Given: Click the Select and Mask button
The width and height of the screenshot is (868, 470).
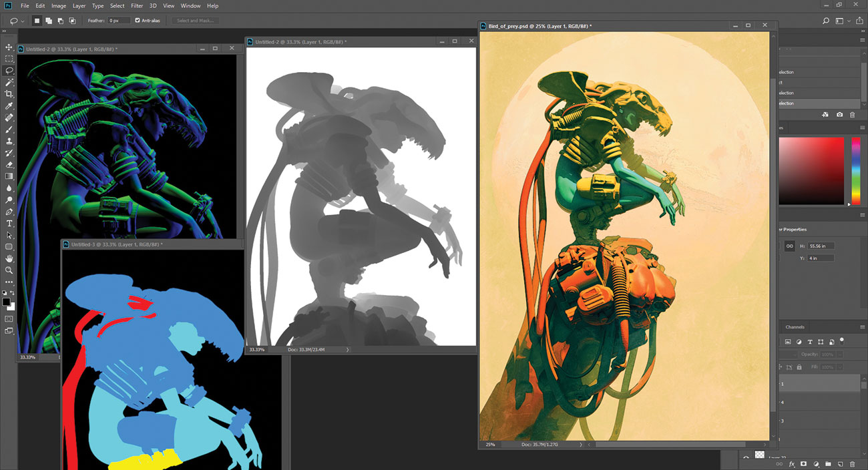Looking at the screenshot, I should click(x=195, y=21).
